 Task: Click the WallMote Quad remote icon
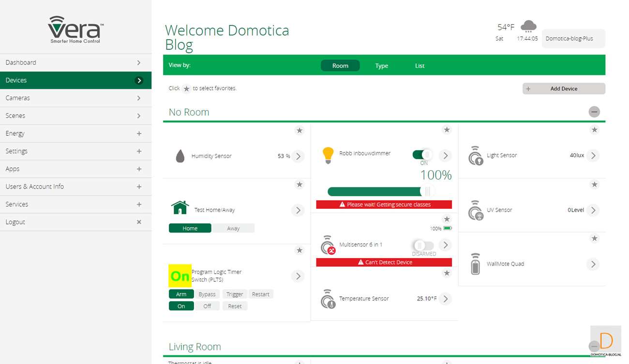(x=475, y=264)
